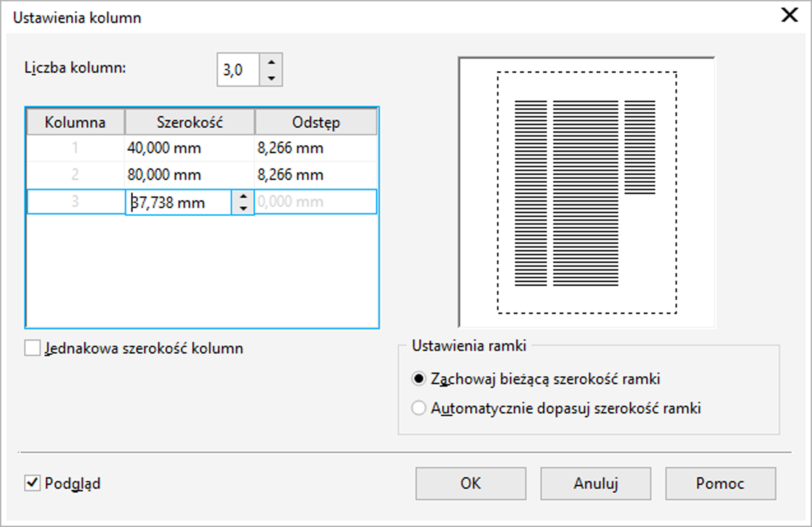Increase column 3 width with up arrow
Screen dimensions: 812x527
[x=243, y=197]
